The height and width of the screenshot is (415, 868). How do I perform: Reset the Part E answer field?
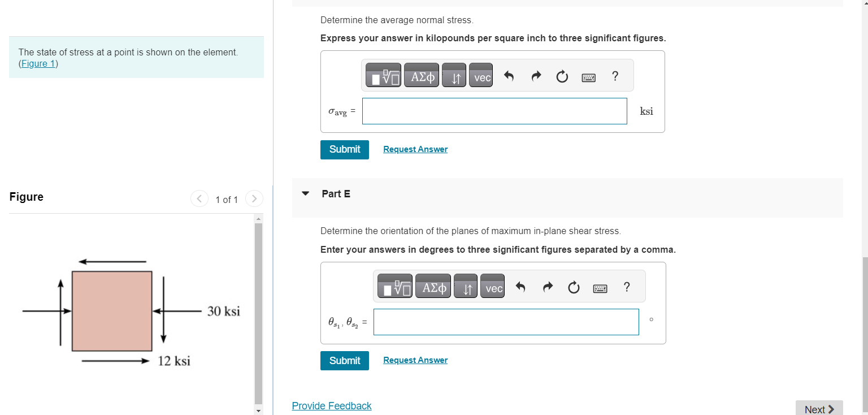[574, 287]
